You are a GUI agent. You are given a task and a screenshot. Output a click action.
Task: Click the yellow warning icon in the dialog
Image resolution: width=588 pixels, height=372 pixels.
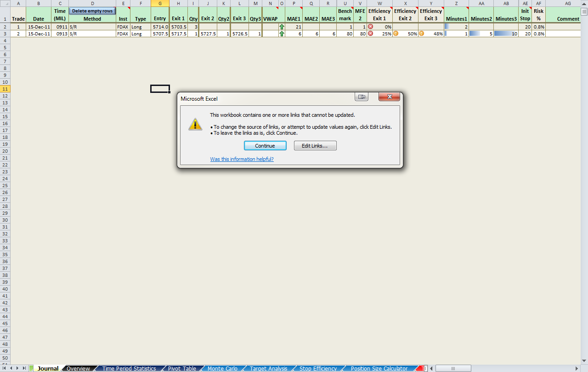pyautogui.click(x=195, y=124)
